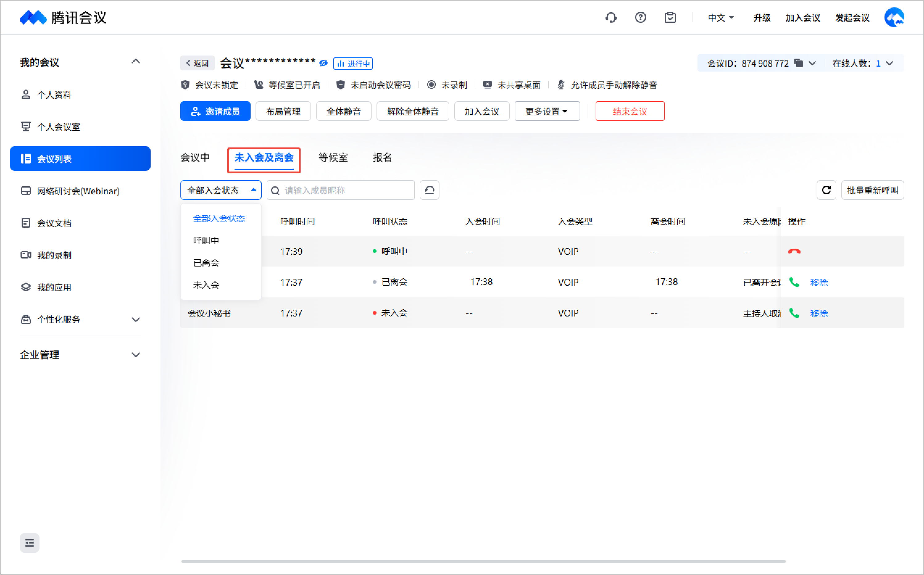Open the user avatar menu
This screenshot has height=575, width=924.
coord(894,18)
